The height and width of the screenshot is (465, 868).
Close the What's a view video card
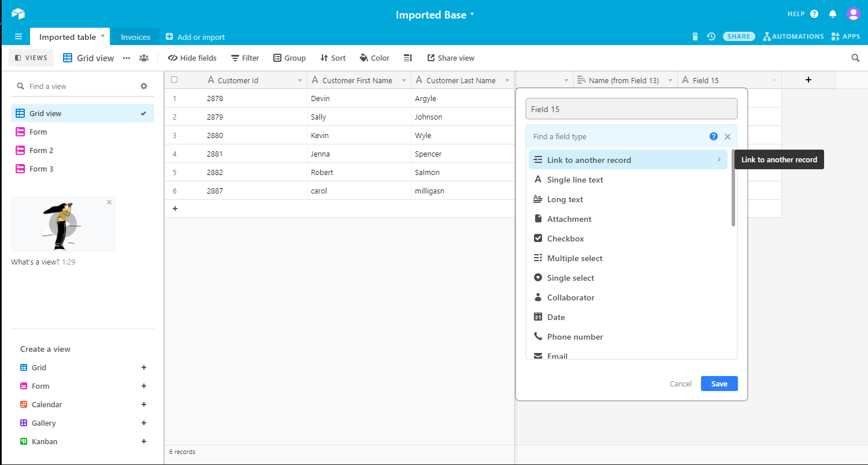pyautogui.click(x=109, y=202)
